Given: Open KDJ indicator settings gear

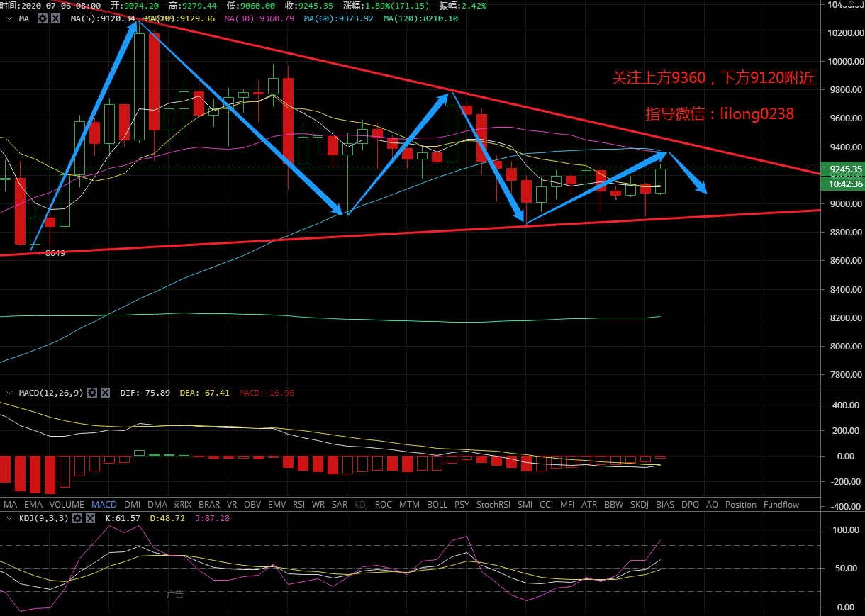Looking at the screenshot, I should tap(79, 519).
